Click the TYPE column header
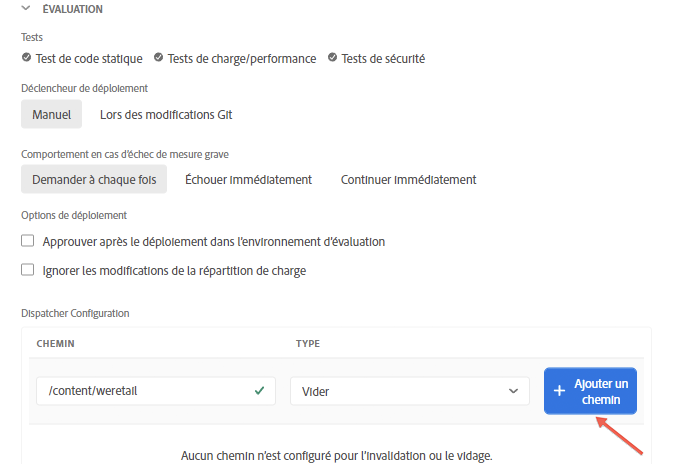Image resolution: width=676 pixels, height=464 pixels. [x=308, y=344]
